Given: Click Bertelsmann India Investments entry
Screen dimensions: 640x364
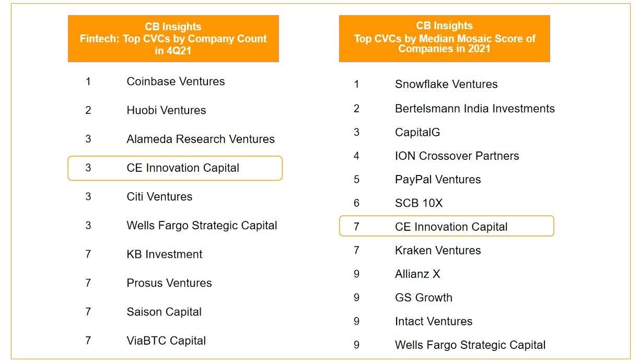Looking at the screenshot, I should pos(474,109).
